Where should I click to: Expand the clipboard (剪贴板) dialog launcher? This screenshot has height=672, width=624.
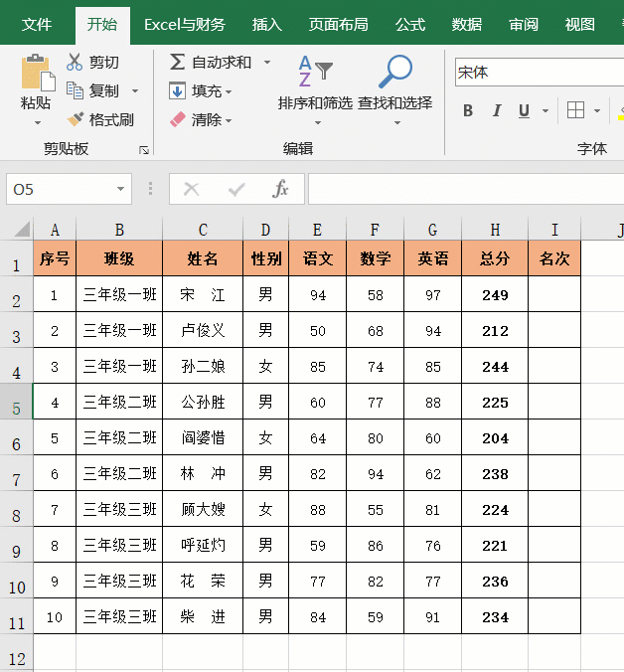144,150
